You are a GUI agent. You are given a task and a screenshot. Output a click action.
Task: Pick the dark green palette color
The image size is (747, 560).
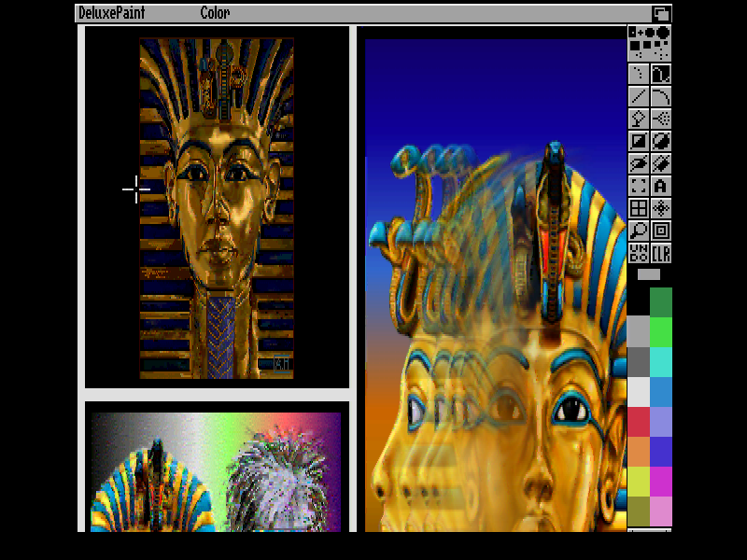click(661, 301)
